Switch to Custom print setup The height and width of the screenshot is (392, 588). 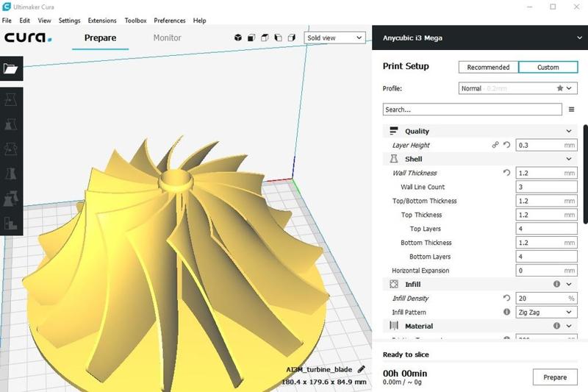click(x=548, y=67)
